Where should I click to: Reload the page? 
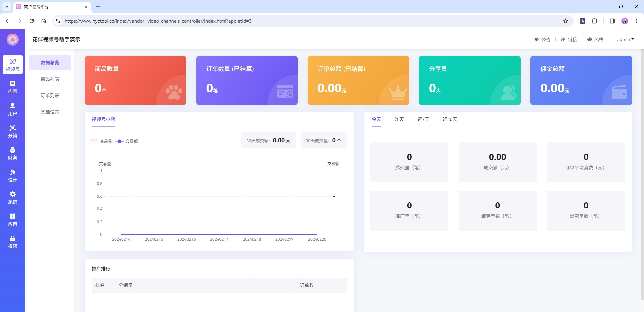point(32,21)
